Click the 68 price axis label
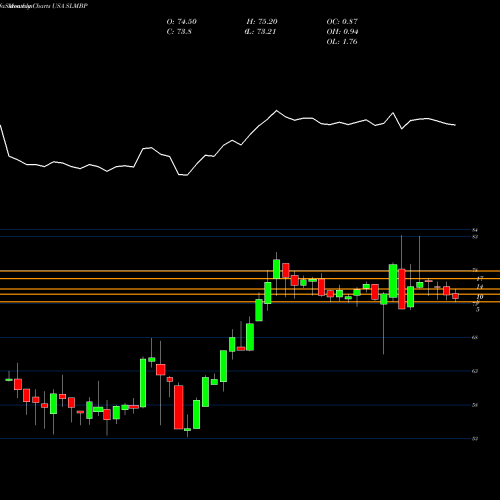 (475, 337)
